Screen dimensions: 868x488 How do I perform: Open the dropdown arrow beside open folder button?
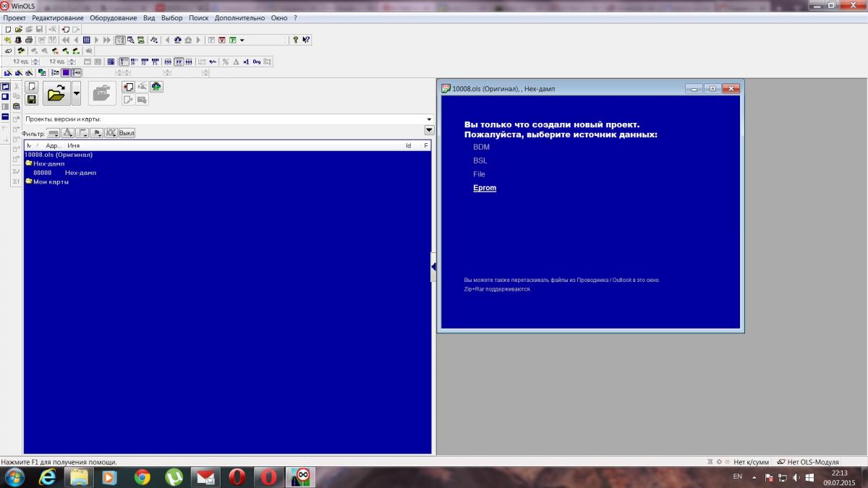pos(76,93)
